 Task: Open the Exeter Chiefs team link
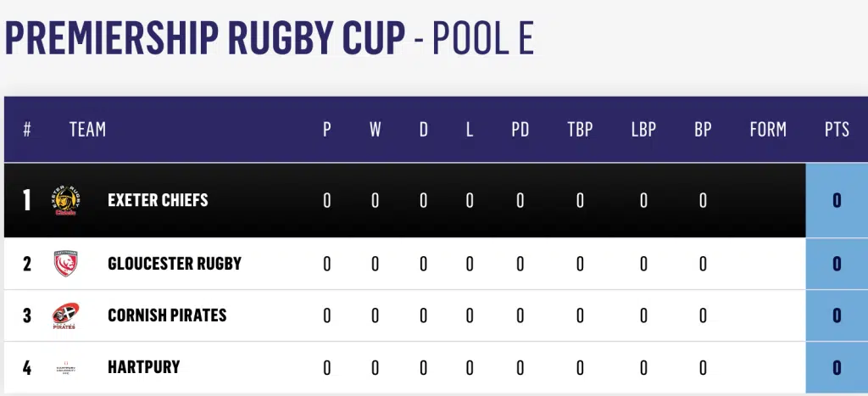tap(158, 200)
